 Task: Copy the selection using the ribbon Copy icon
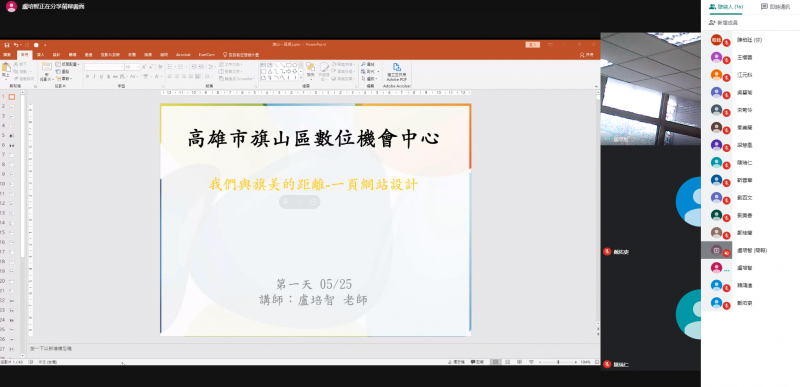[15, 71]
